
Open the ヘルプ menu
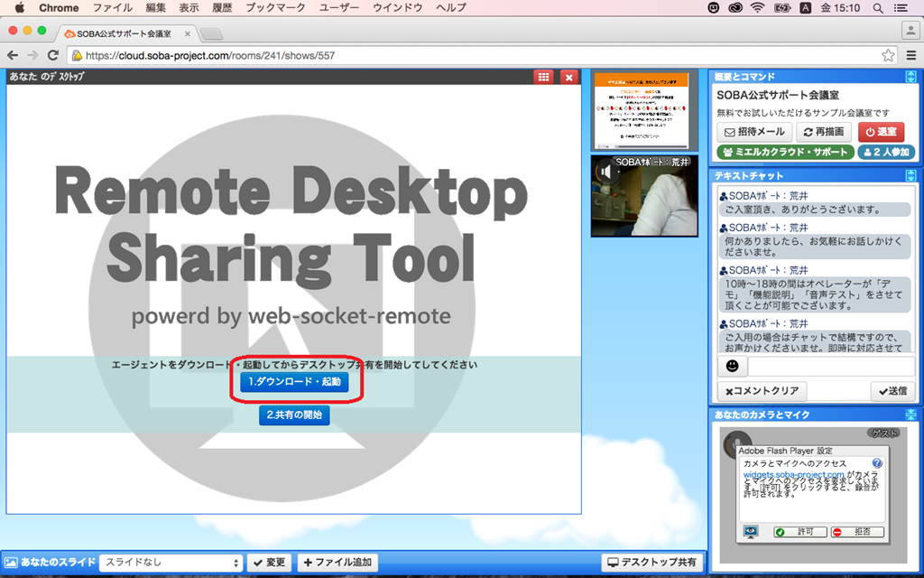451,7
